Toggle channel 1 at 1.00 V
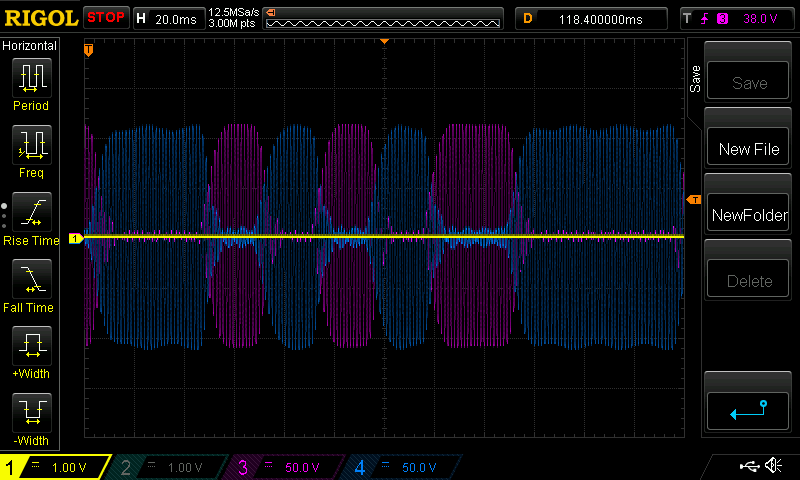This screenshot has width=800, height=480. (55, 467)
